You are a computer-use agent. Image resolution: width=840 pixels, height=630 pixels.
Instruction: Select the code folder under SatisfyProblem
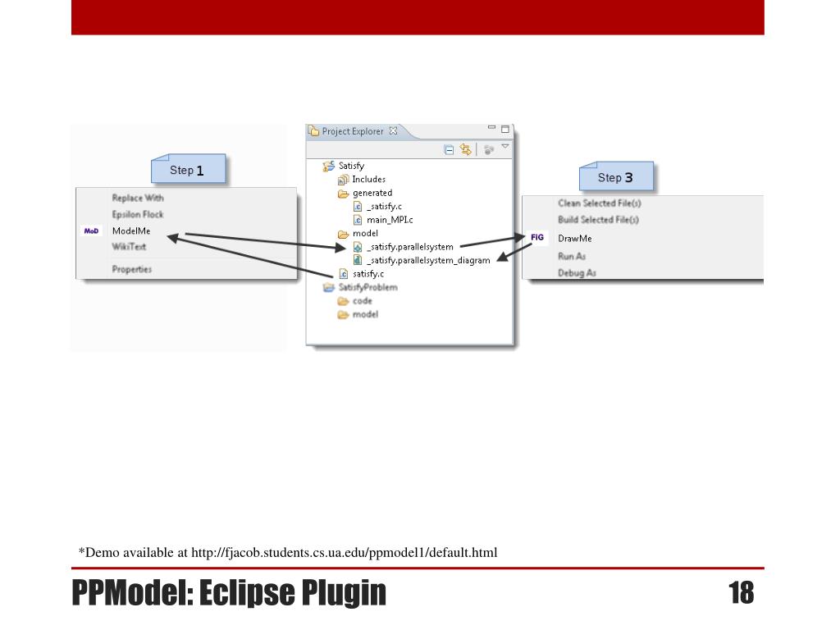pyautogui.click(x=362, y=300)
